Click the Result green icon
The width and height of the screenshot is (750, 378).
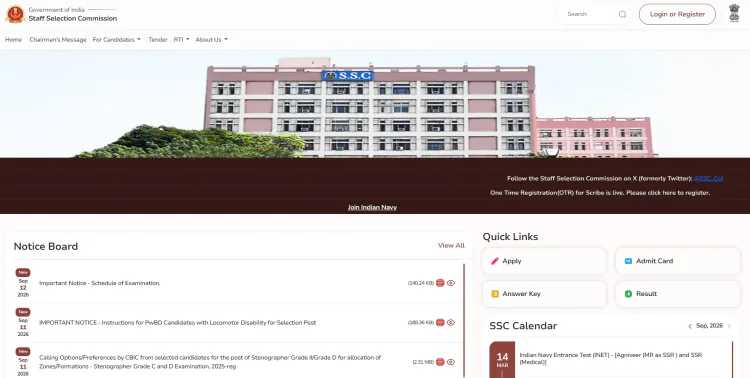pyautogui.click(x=629, y=294)
